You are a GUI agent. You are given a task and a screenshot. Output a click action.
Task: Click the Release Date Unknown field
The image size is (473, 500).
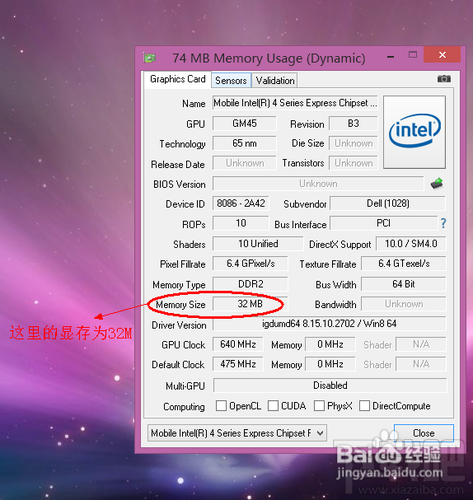click(x=244, y=163)
